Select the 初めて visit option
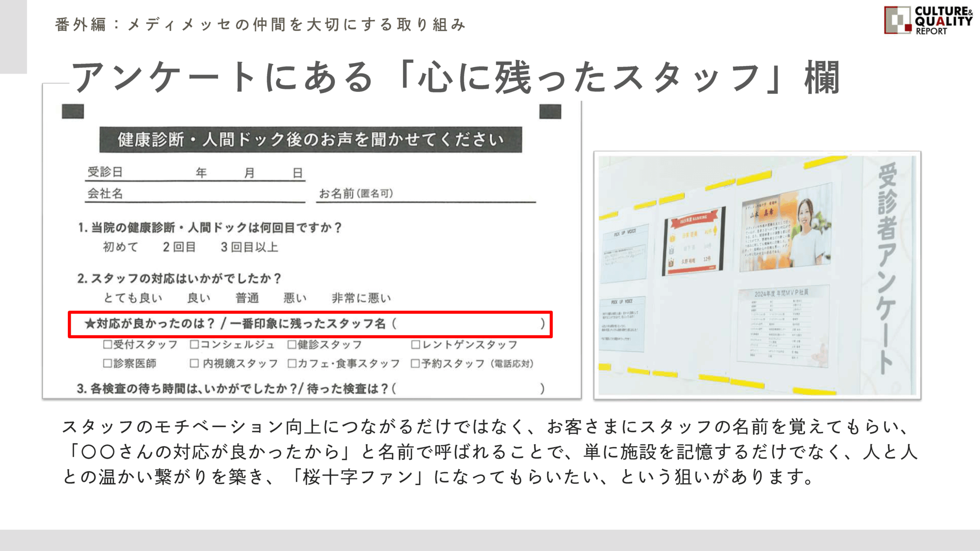Image resolution: width=980 pixels, height=551 pixels. click(120, 247)
